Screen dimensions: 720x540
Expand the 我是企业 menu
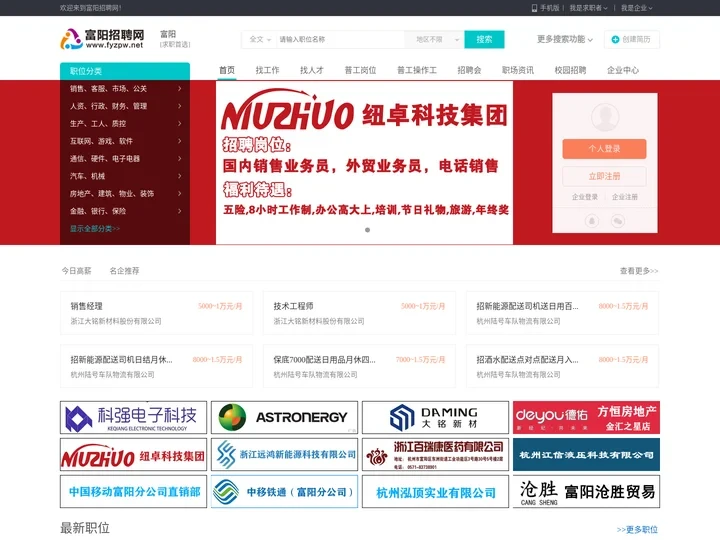click(636, 8)
